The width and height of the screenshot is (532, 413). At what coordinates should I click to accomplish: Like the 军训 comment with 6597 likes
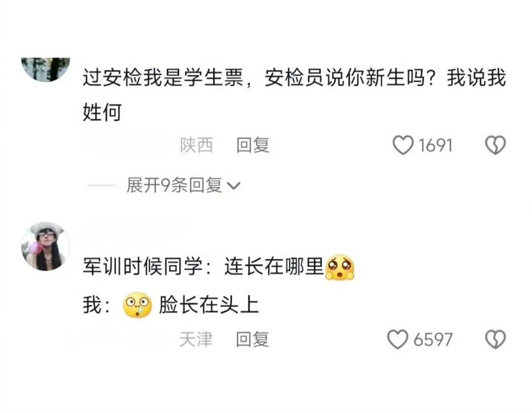398,339
